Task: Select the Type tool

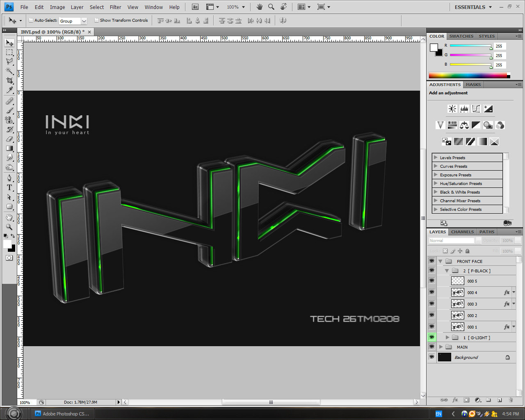Action: click(9, 187)
